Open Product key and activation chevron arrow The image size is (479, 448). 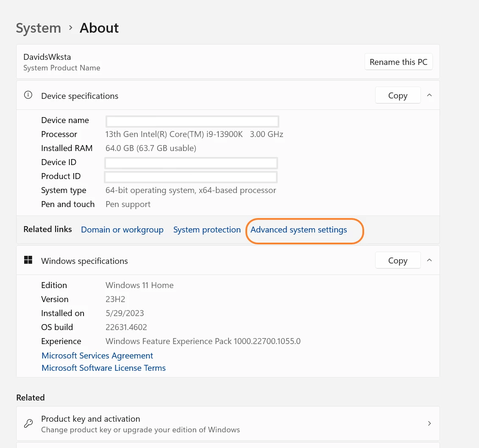[429, 423]
